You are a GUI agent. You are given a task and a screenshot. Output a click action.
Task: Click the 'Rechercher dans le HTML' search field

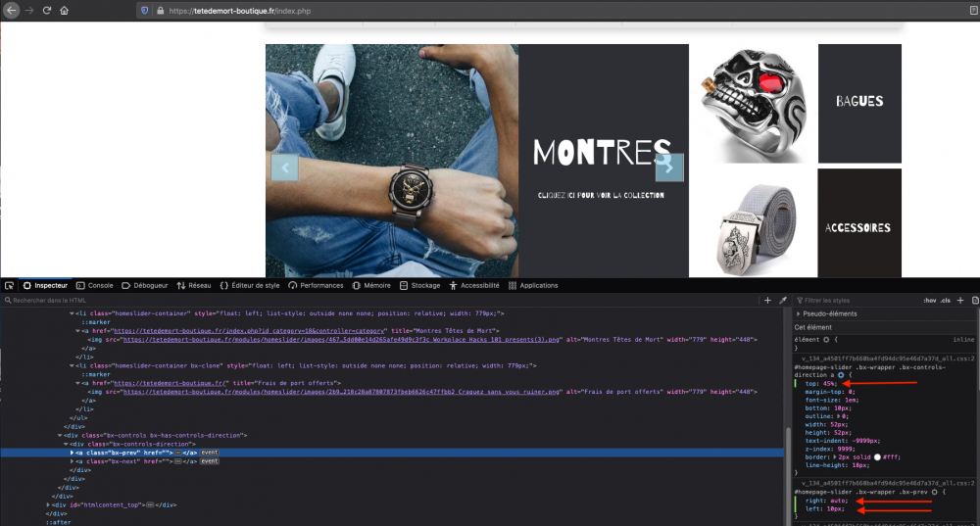click(381, 301)
